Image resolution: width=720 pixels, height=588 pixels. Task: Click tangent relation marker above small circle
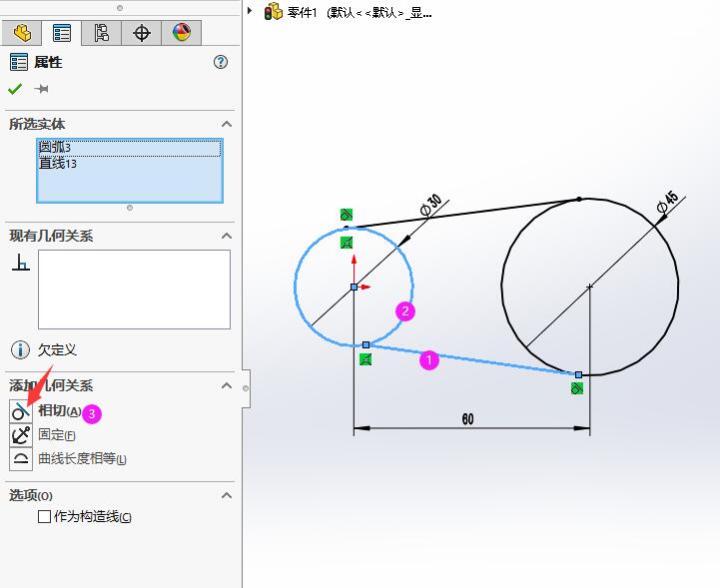[347, 215]
